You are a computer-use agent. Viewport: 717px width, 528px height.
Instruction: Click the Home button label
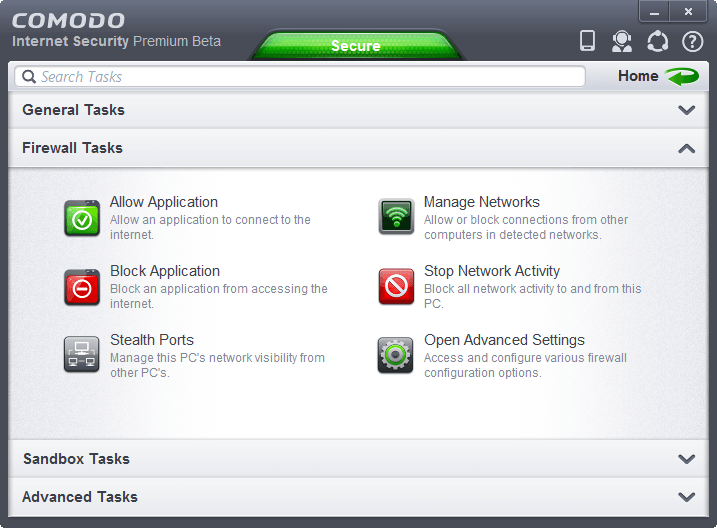pyautogui.click(x=638, y=76)
